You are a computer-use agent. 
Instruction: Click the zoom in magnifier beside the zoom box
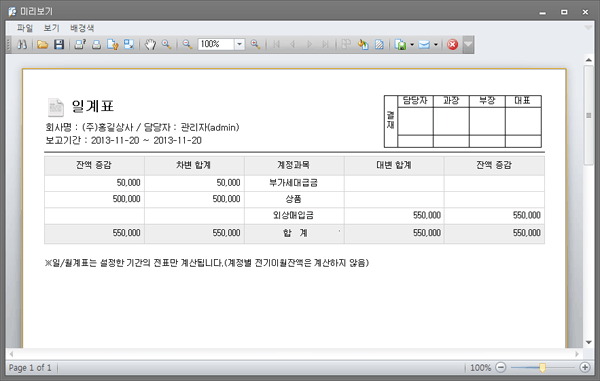click(x=255, y=44)
